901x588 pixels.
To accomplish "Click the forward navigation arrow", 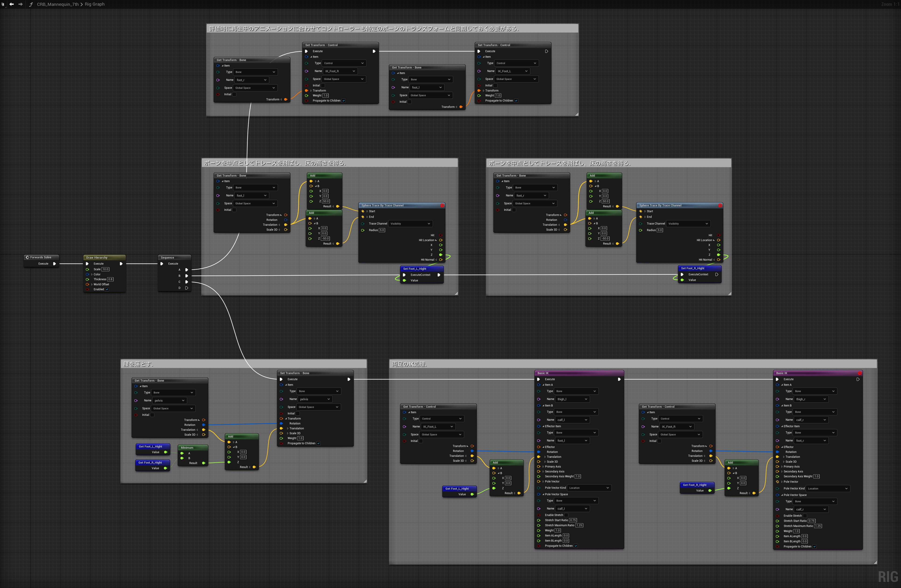I will click(21, 4).
